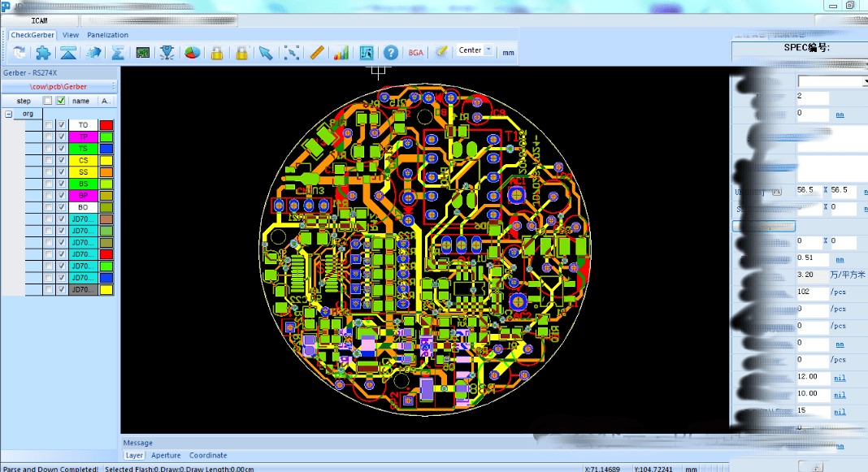Switch to the Aperture tab at bottom
Viewport: 868px width, 472px height.
[x=166, y=456]
